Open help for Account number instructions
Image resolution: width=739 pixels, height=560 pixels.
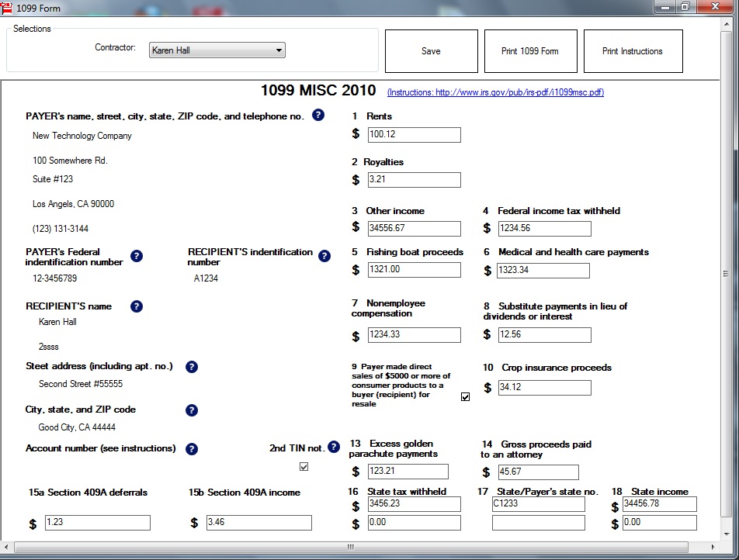(x=192, y=448)
